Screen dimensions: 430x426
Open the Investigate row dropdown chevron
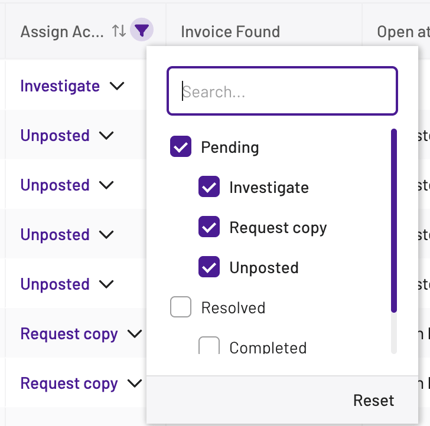[x=117, y=86]
